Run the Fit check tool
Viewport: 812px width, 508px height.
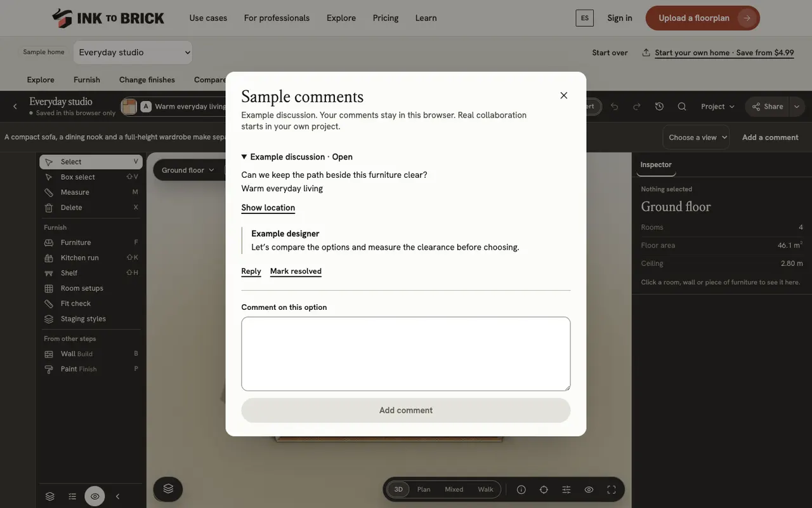[91, 304]
